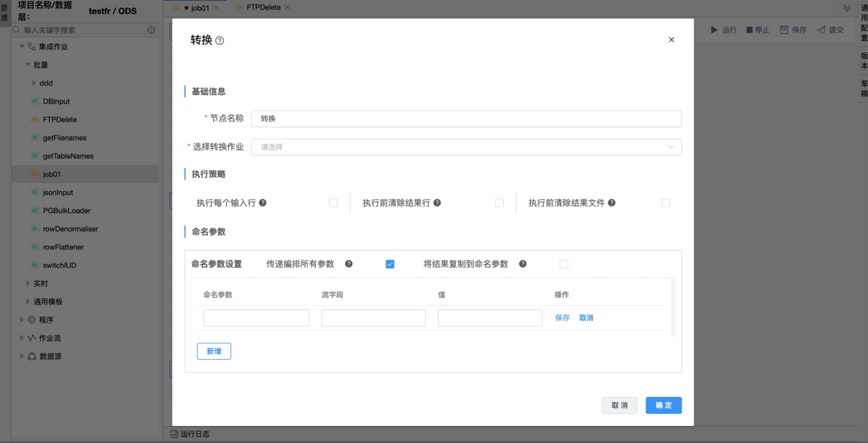Uncheck the 传递编排所有参数 checkbox

click(390, 264)
